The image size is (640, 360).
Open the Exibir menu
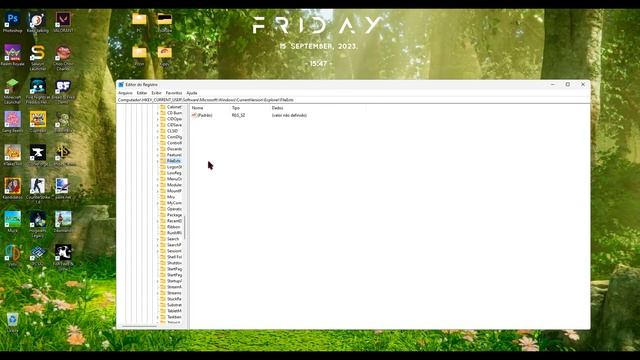(156, 93)
